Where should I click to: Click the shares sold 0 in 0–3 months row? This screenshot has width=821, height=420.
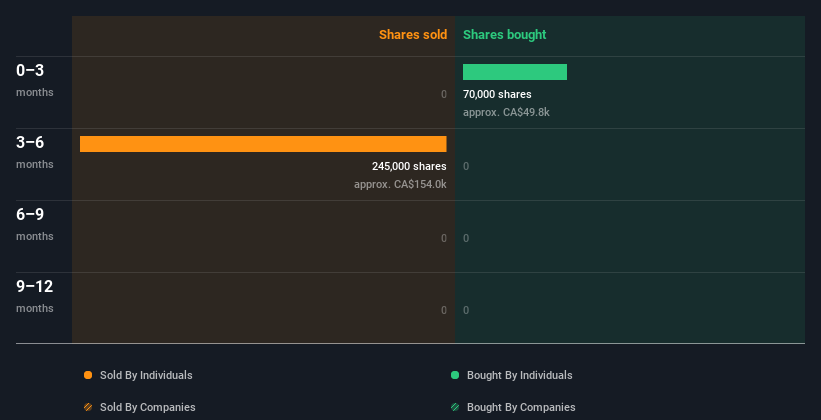click(444, 94)
